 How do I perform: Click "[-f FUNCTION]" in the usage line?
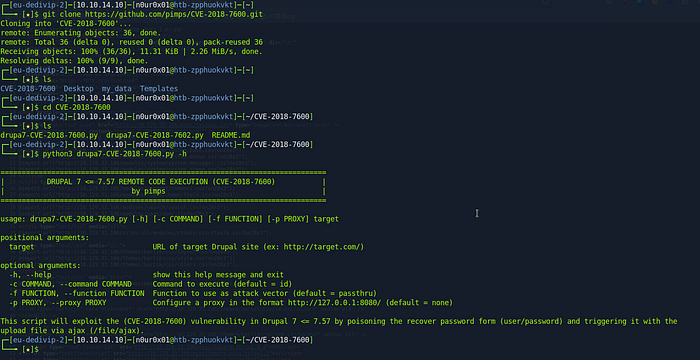235,219
